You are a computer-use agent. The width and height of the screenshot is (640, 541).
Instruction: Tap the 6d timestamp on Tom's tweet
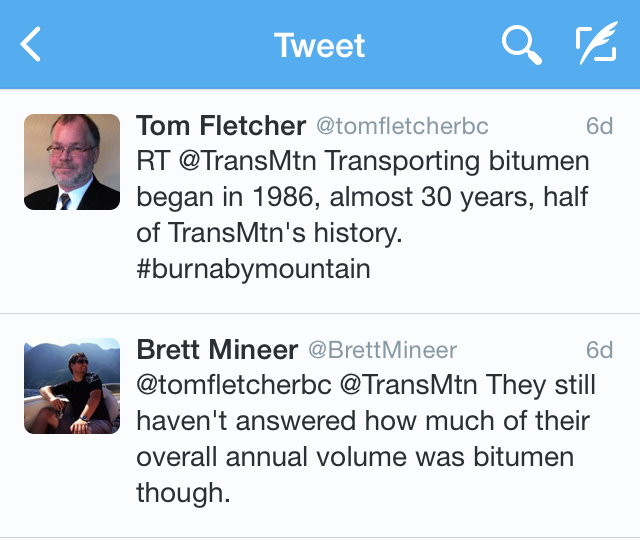(598, 126)
